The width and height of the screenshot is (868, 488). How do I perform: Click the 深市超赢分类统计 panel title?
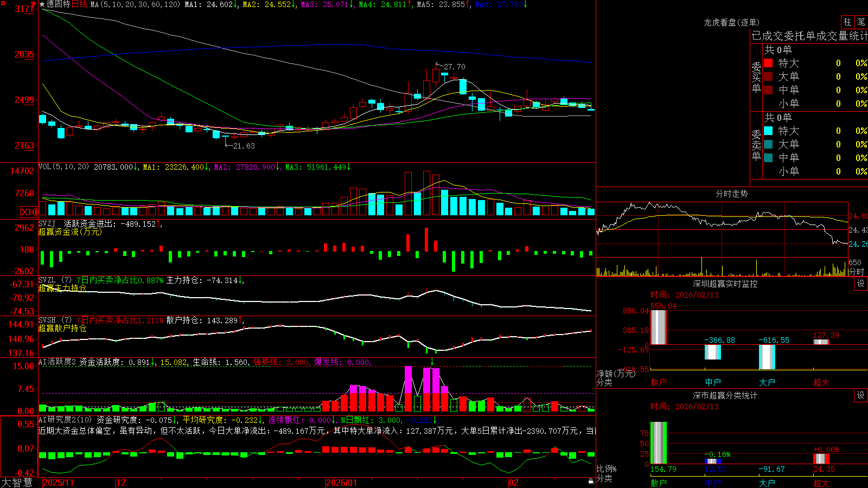pos(725,395)
